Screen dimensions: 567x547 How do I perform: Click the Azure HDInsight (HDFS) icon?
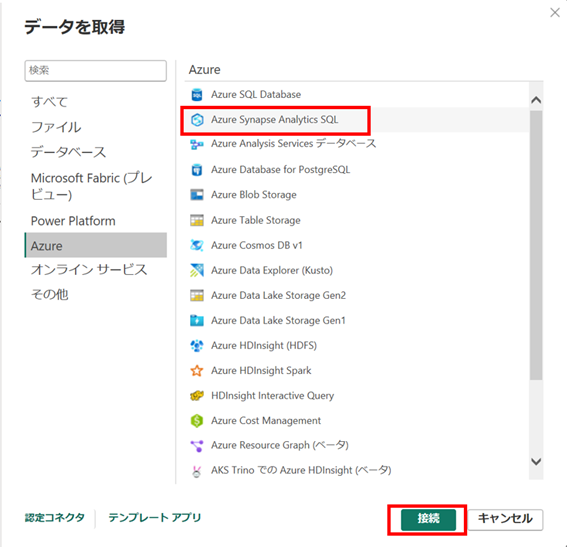(x=197, y=346)
